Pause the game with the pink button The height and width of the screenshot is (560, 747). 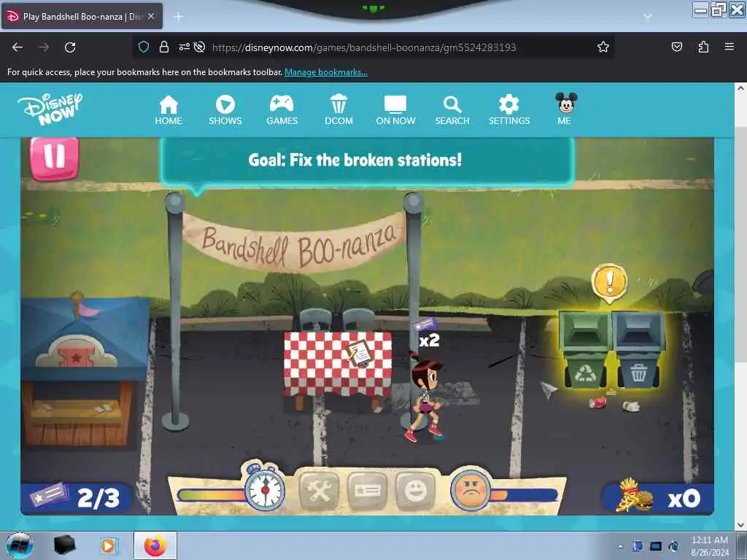coord(54,158)
